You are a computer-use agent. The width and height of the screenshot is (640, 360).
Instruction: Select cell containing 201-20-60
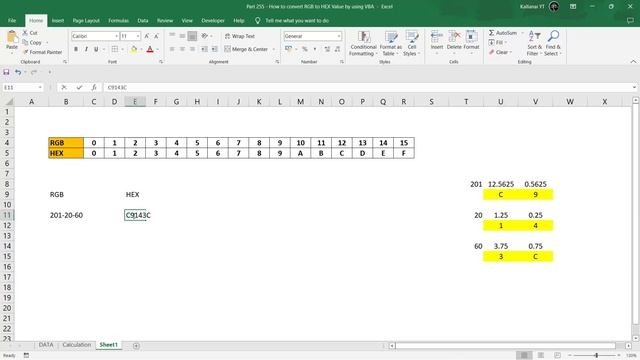(x=66, y=215)
